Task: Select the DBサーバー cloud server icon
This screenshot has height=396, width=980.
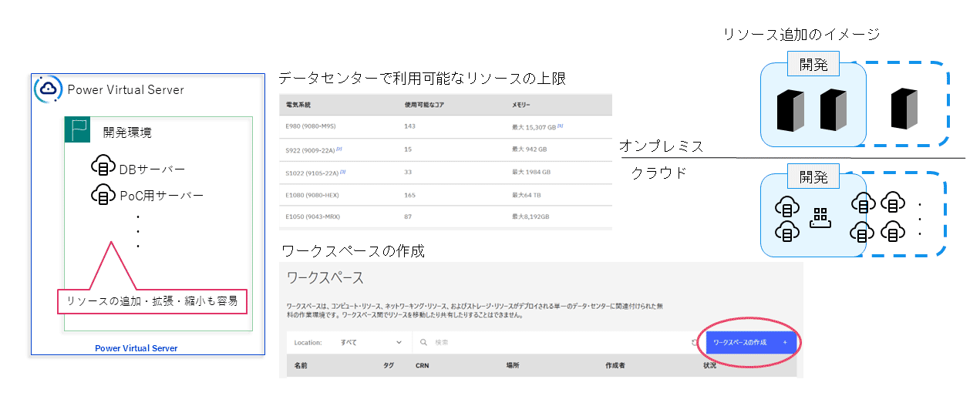Action: (x=103, y=167)
